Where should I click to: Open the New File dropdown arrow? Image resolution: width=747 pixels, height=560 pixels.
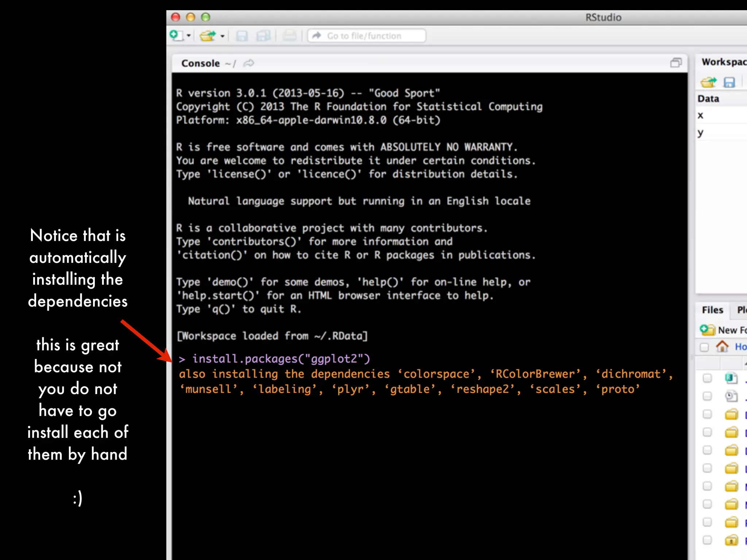coord(189,36)
